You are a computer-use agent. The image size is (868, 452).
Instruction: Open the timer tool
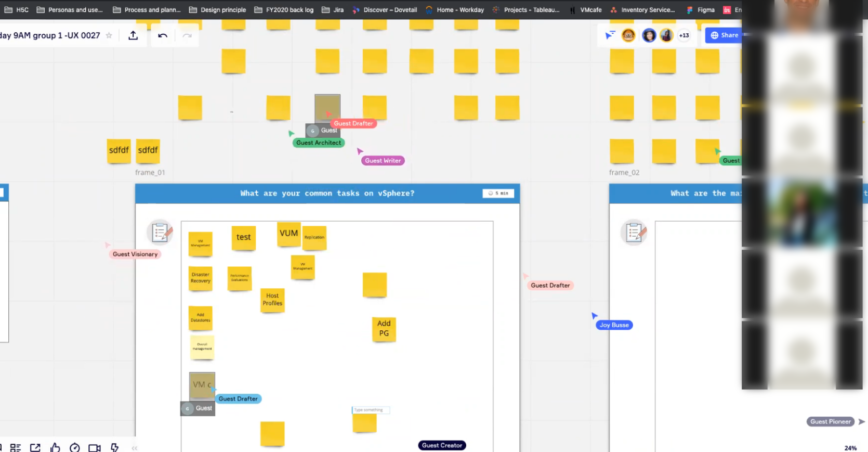coord(75,448)
